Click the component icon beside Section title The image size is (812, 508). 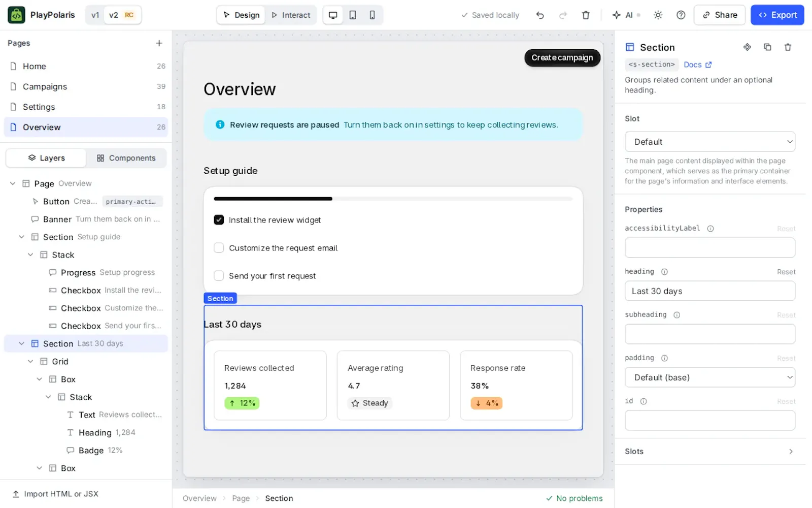tap(747, 47)
